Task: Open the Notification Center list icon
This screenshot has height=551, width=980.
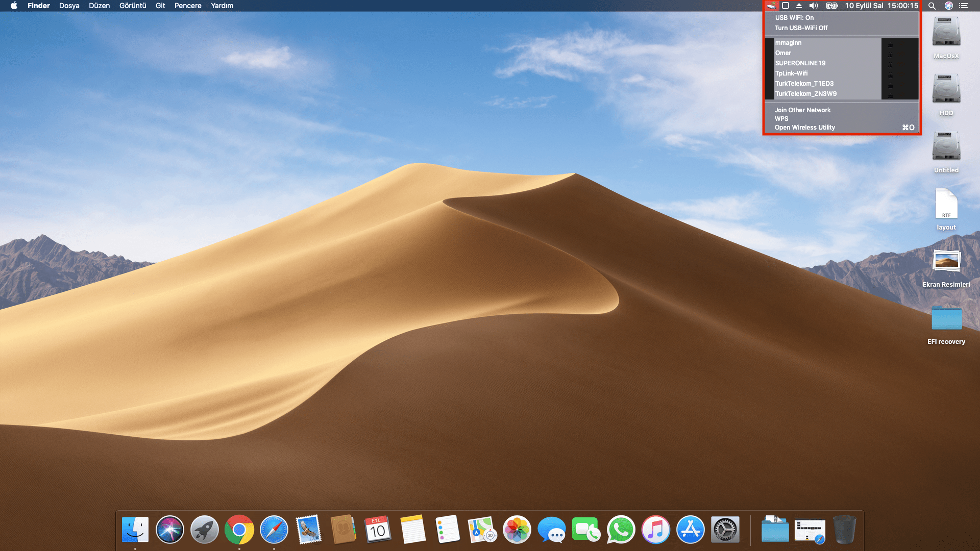Action: 964,6
